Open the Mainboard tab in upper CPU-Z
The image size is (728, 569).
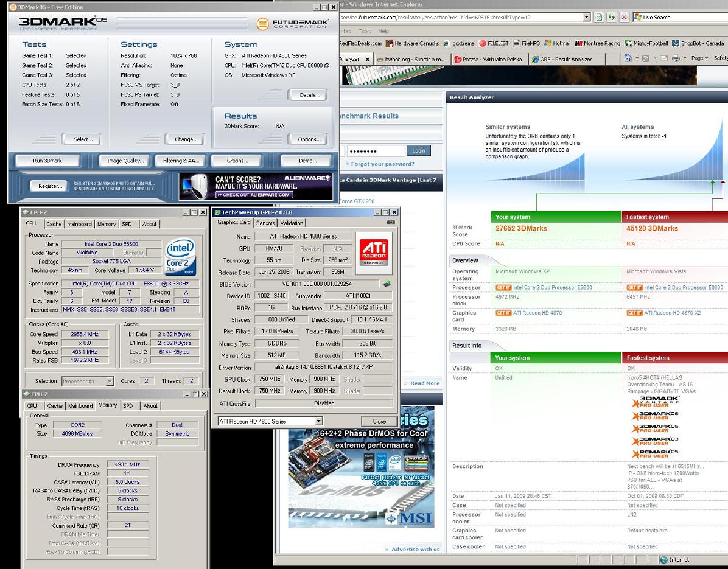tap(79, 224)
